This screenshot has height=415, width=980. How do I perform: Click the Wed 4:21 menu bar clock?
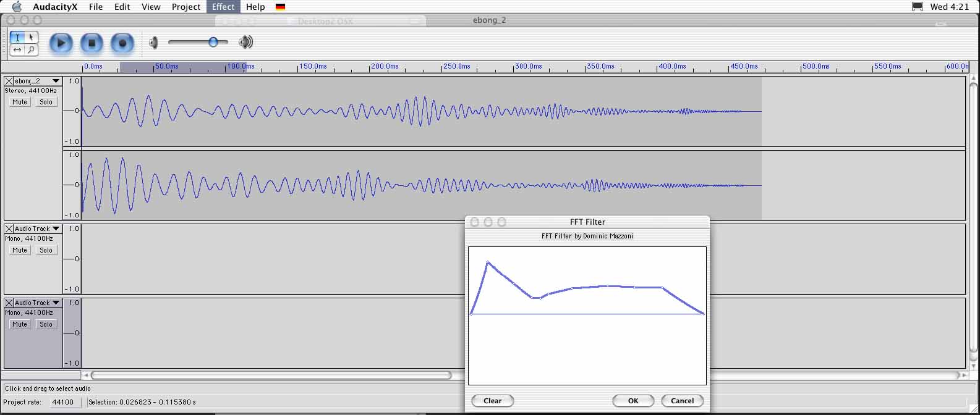click(950, 7)
